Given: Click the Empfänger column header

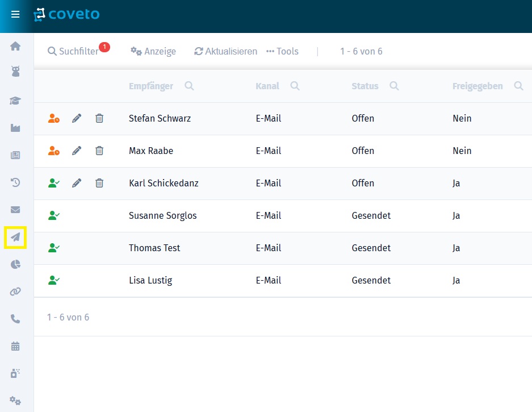Looking at the screenshot, I should (151, 86).
